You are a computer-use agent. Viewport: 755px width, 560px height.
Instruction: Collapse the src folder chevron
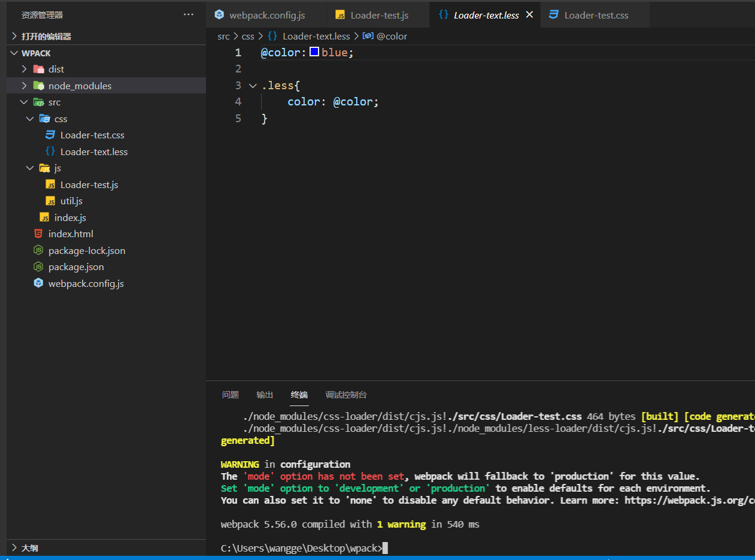25,102
